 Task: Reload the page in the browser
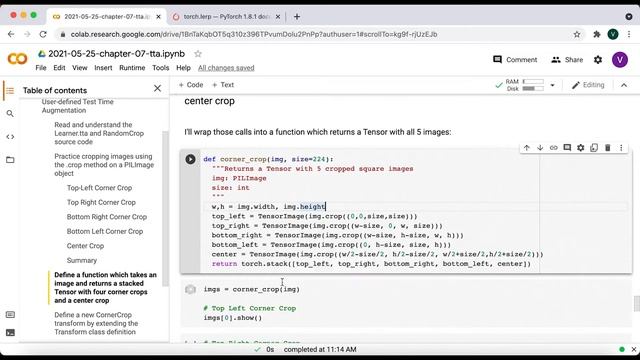pos(43,34)
